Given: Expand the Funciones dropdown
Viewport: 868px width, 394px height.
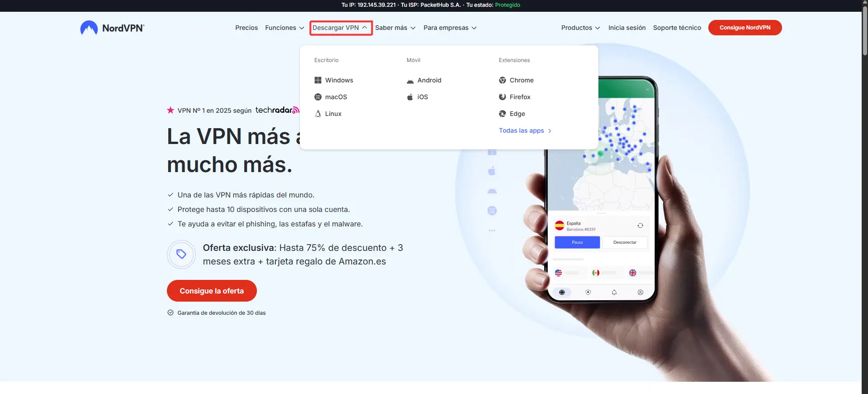Looking at the screenshot, I should 285,28.
